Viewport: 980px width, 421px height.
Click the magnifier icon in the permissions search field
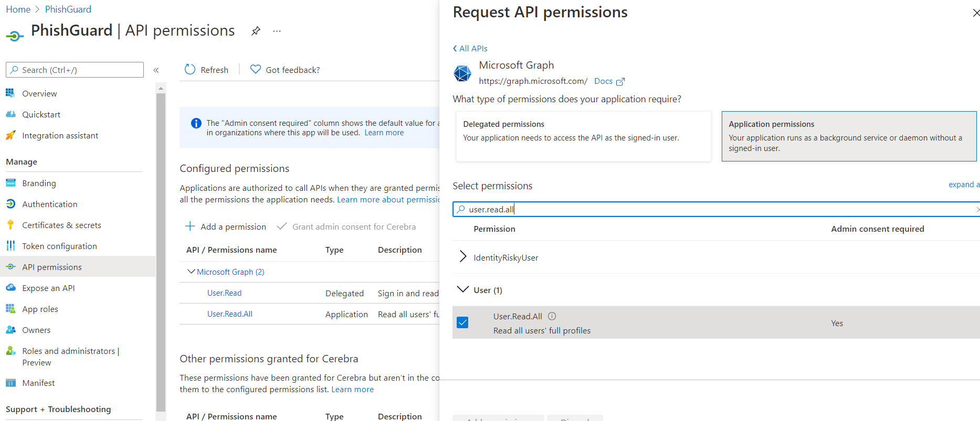click(461, 209)
